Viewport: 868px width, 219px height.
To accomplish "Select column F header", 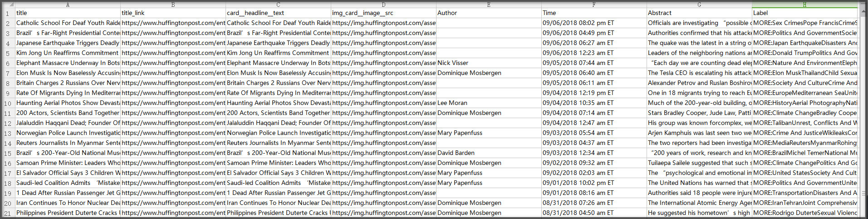I will point(594,5).
